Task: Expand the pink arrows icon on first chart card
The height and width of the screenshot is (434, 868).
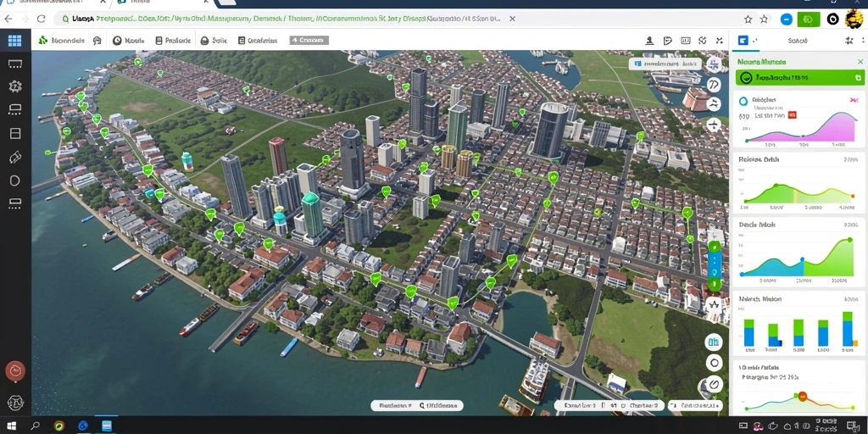Action: coord(853,100)
